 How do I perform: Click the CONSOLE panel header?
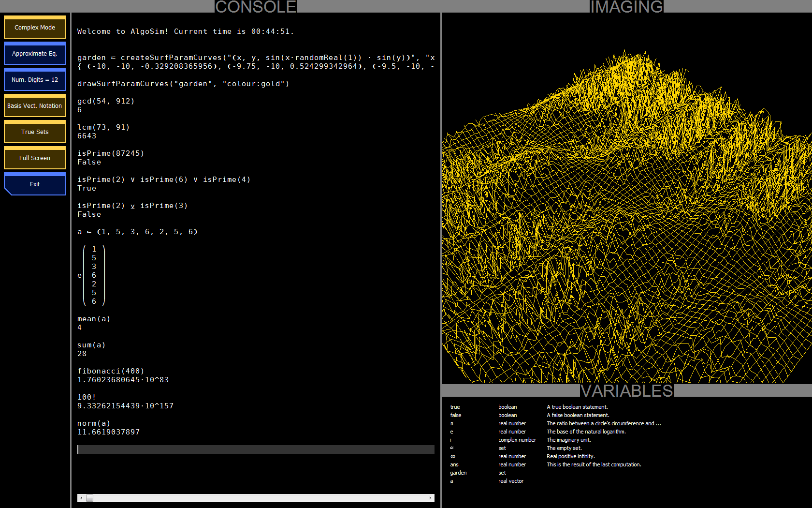coord(256,6)
